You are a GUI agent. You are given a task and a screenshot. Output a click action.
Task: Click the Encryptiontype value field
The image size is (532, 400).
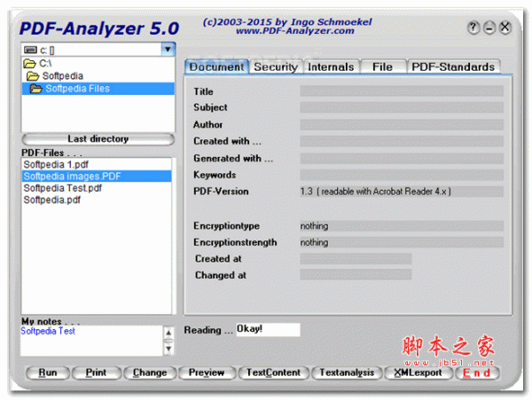402,226
